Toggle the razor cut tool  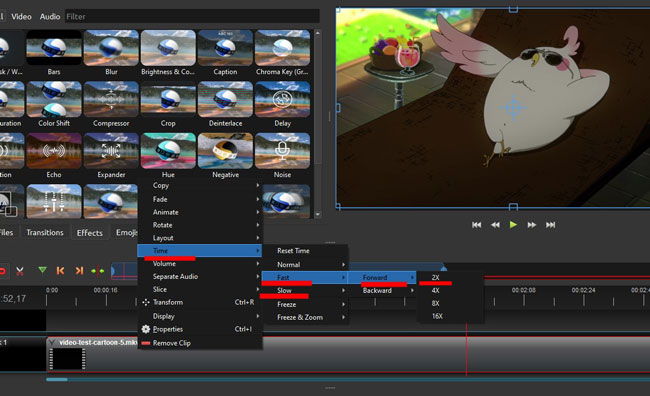point(19,271)
